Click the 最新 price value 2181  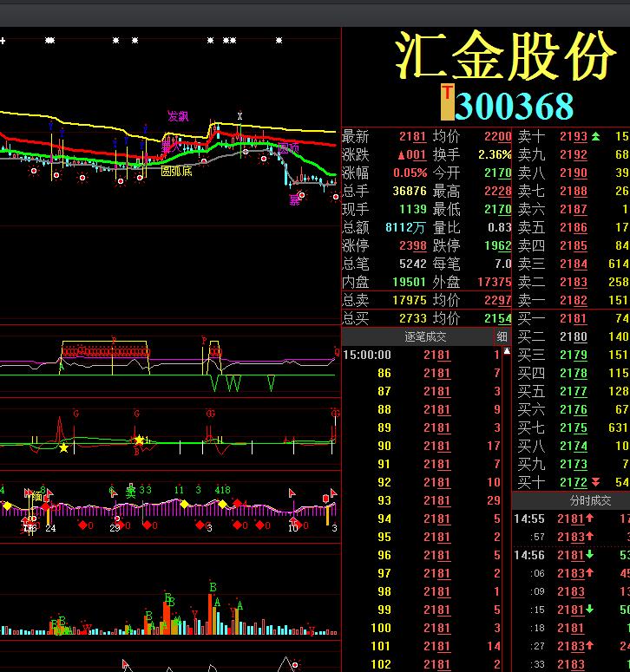coord(412,137)
